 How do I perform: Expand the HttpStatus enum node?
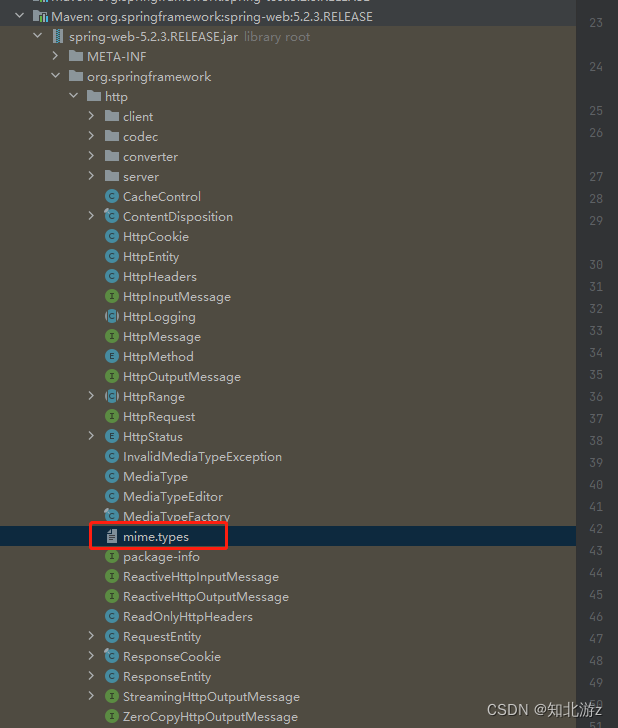click(91, 436)
